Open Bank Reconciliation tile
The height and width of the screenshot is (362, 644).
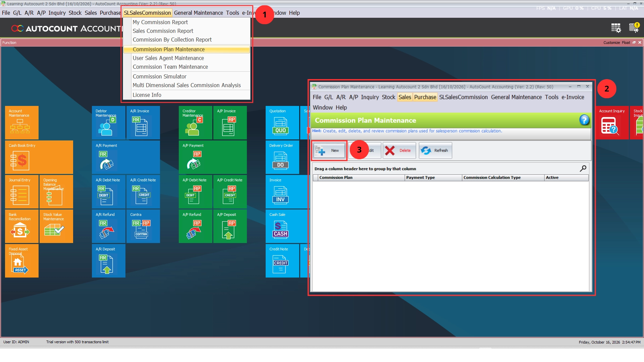click(x=22, y=226)
